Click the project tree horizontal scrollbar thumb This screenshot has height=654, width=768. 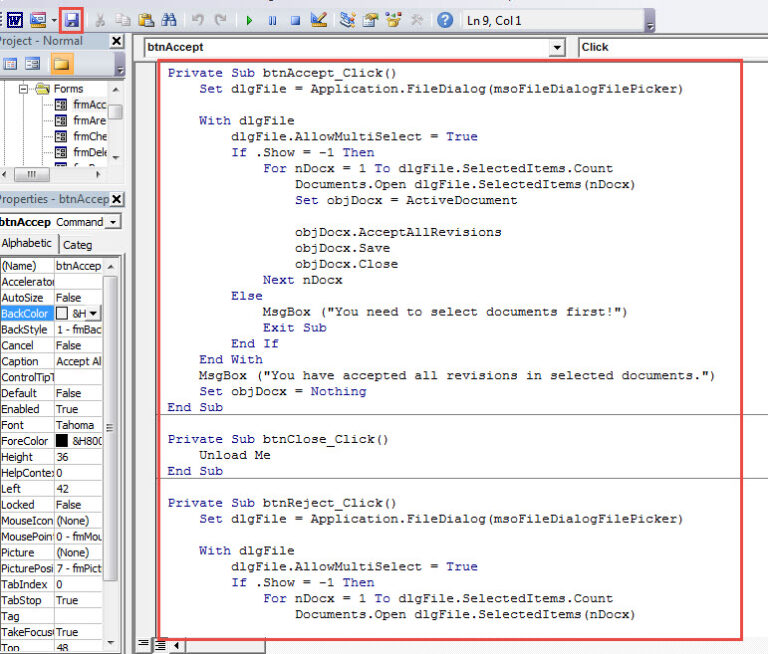click(x=32, y=174)
